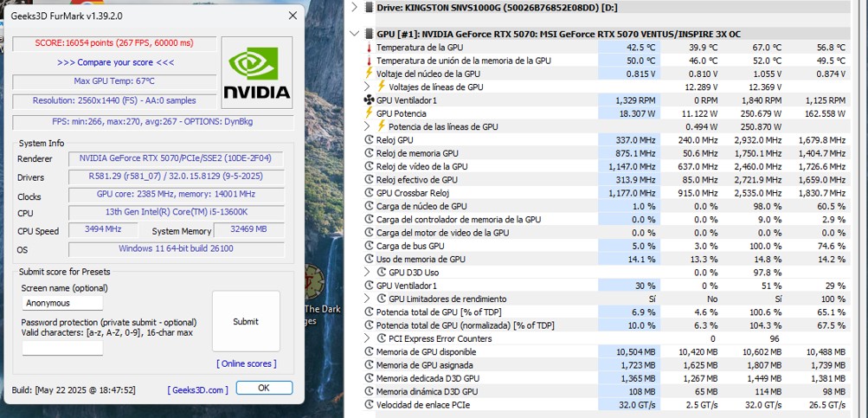Viewport: 868px width, 418px height.
Task: Click the GPU chip icon next to GPU [#1]
Action: tap(369, 34)
